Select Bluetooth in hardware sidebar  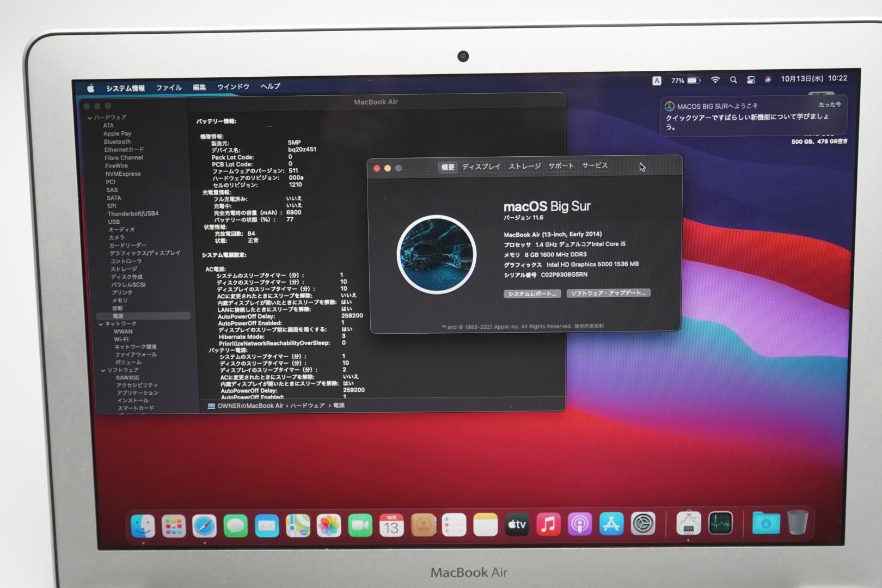point(117,142)
